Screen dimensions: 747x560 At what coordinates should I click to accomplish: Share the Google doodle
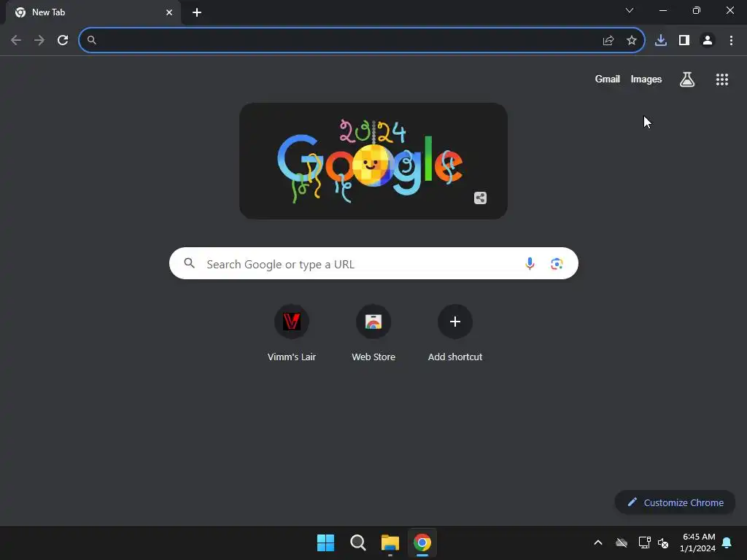coord(480,198)
